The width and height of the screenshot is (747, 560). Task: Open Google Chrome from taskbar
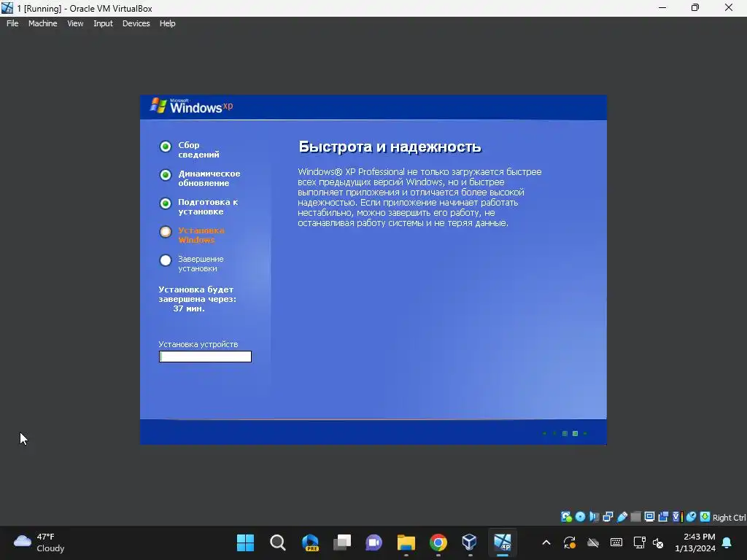[438, 542]
